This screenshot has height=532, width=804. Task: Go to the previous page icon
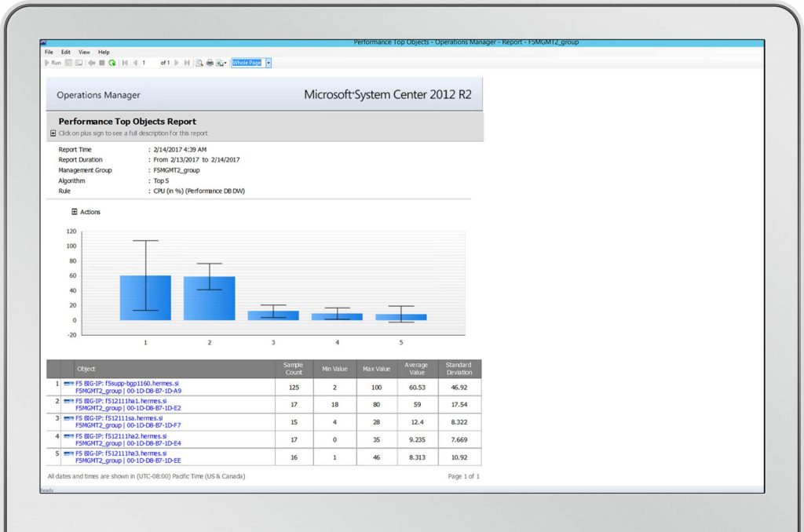pos(135,63)
